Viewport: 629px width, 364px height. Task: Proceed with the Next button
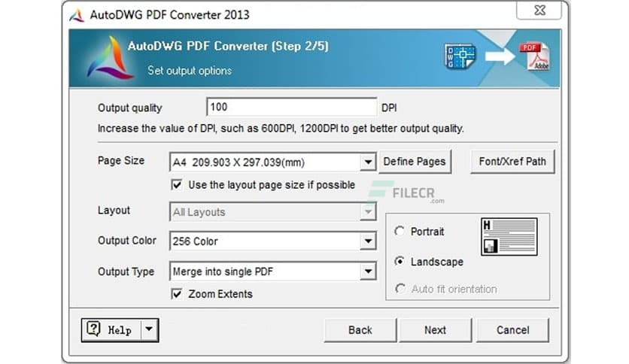(435, 330)
